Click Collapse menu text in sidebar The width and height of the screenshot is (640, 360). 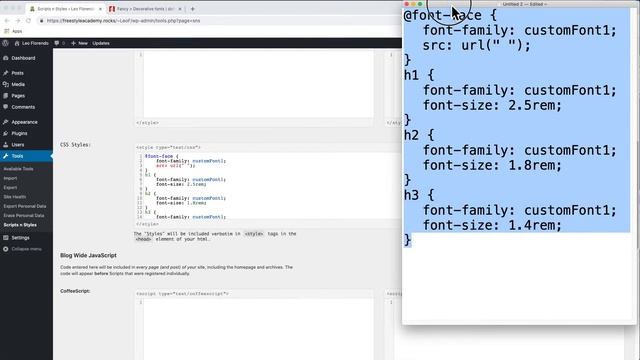(x=27, y=249)
